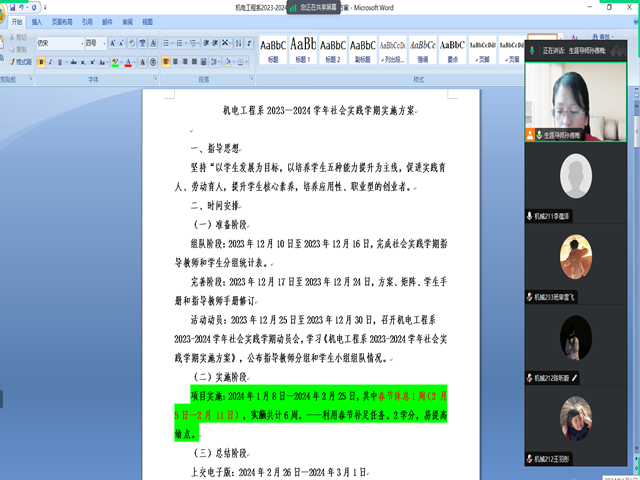The width and height of the screenshot is (640, 480).
Task: Apply the 标题 1 style
Action: (303, 49)
